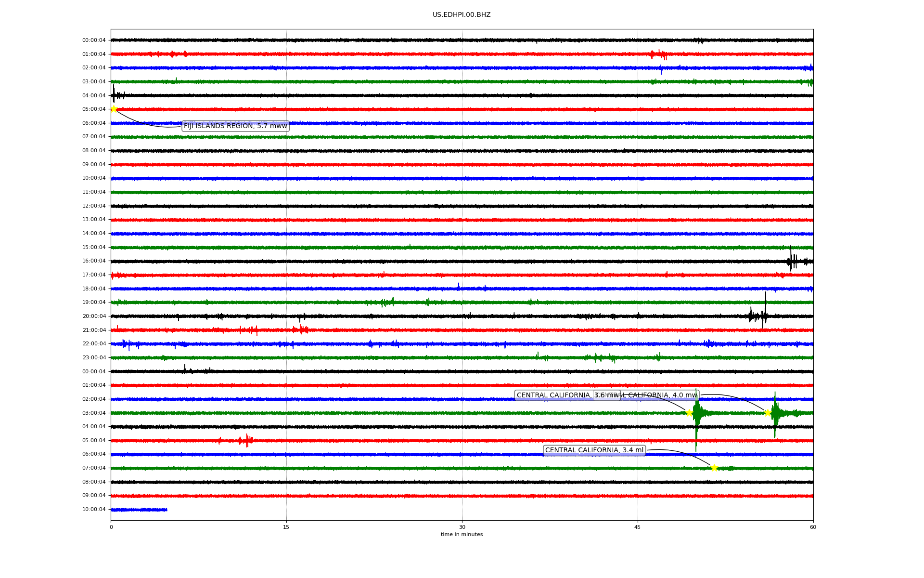
Task: Click the Central California 3.4 ml star marker
Action: coord(714,468)
